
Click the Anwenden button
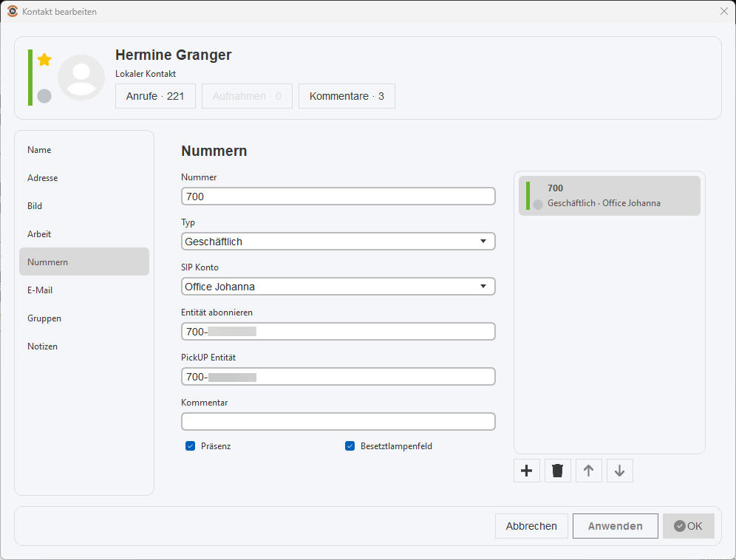[x=616, y=526]
